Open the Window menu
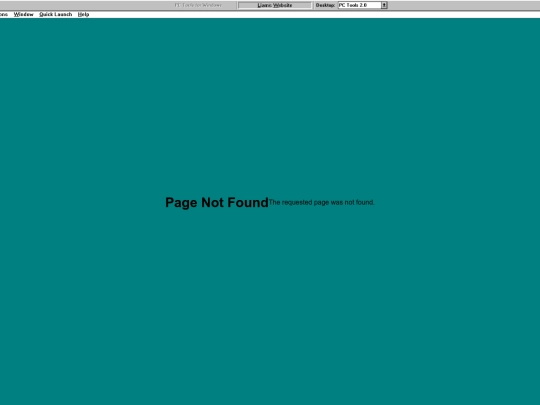Screen dimensions: 540x405 click(23, 14)
